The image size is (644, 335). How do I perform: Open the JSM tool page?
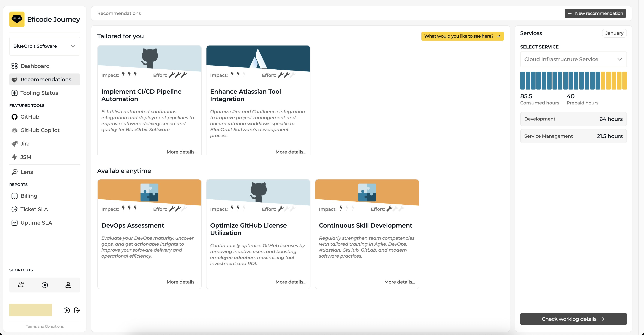pyautogui.click(x=26, y=157)
